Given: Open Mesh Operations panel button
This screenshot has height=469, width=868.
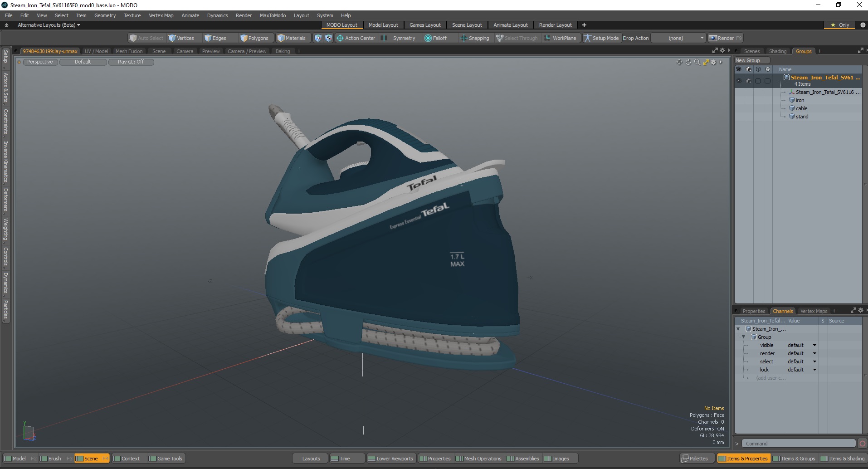Looking at the screenshot, I should 478,459.
